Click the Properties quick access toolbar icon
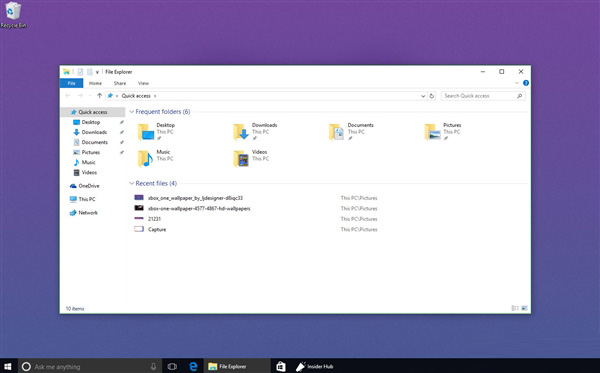The height and width of the screenshot is (373, 600). [x=80, y=72]
